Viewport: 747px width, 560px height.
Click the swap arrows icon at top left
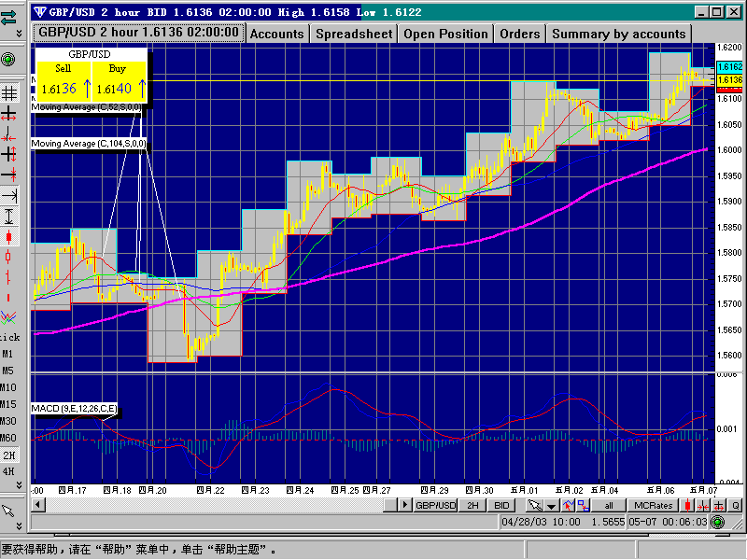point(8,17)
